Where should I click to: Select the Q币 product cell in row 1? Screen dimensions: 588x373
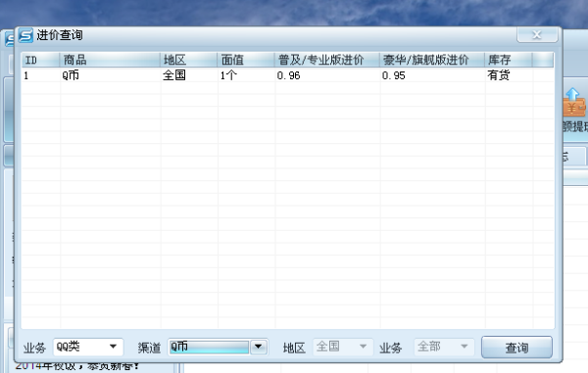(x=110, y=75)
